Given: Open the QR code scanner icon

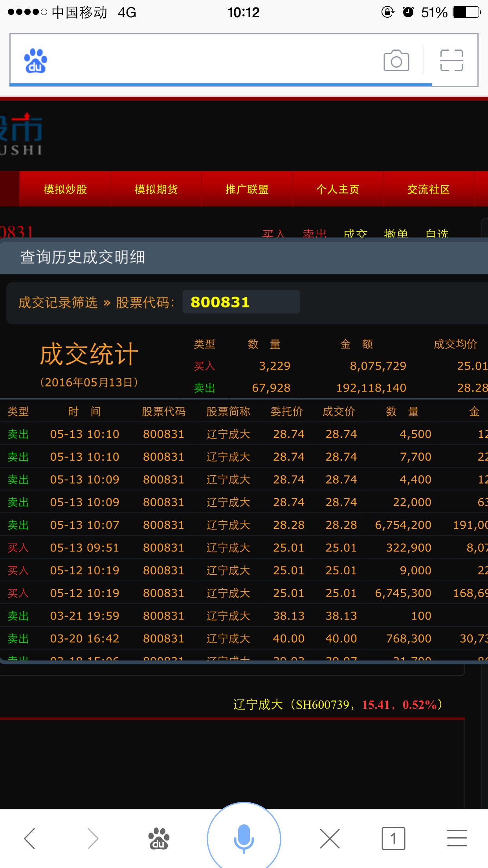Looking at the screenshot, I should click(x=451, y=61).
